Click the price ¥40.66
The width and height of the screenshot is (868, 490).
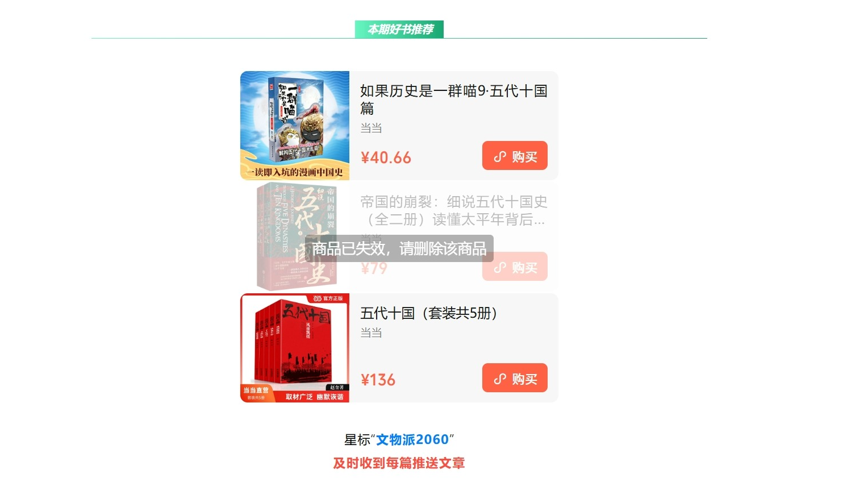[386, 157]
